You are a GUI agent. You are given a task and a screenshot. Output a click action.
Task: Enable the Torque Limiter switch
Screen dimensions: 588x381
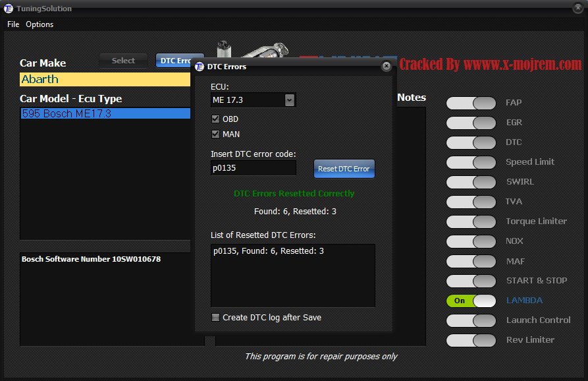(471, 221)
